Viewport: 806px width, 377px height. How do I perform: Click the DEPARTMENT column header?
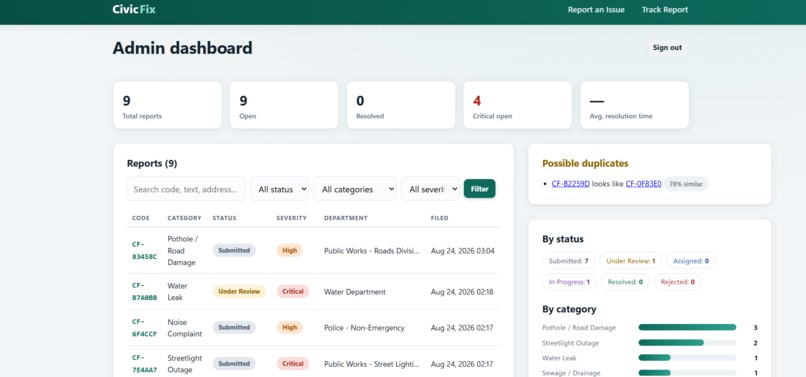345,218
